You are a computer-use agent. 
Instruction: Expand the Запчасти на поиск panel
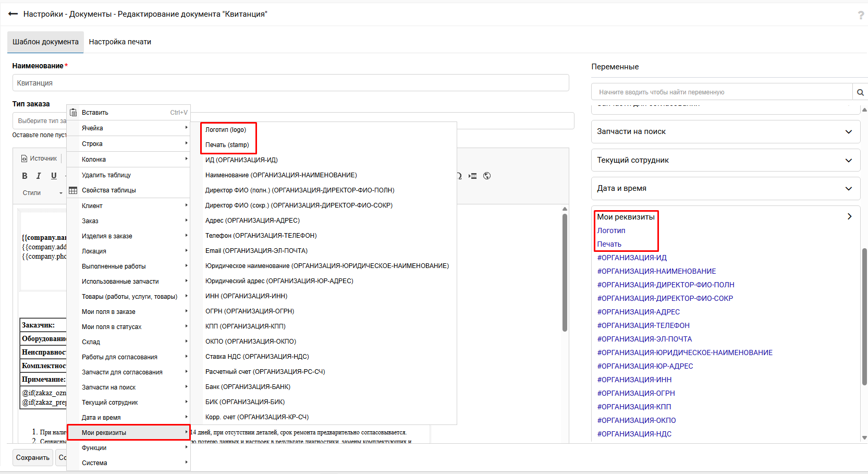point(726,131)
